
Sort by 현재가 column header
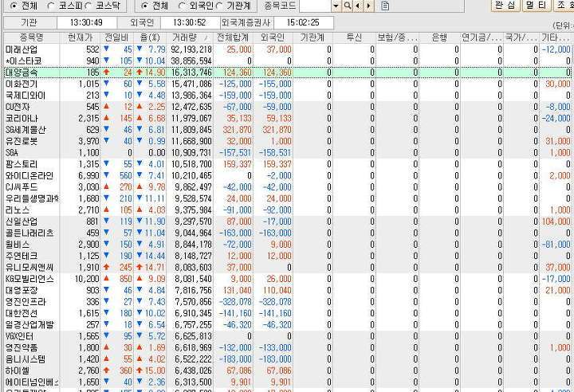pyautogui.click(x=81, y=37)
